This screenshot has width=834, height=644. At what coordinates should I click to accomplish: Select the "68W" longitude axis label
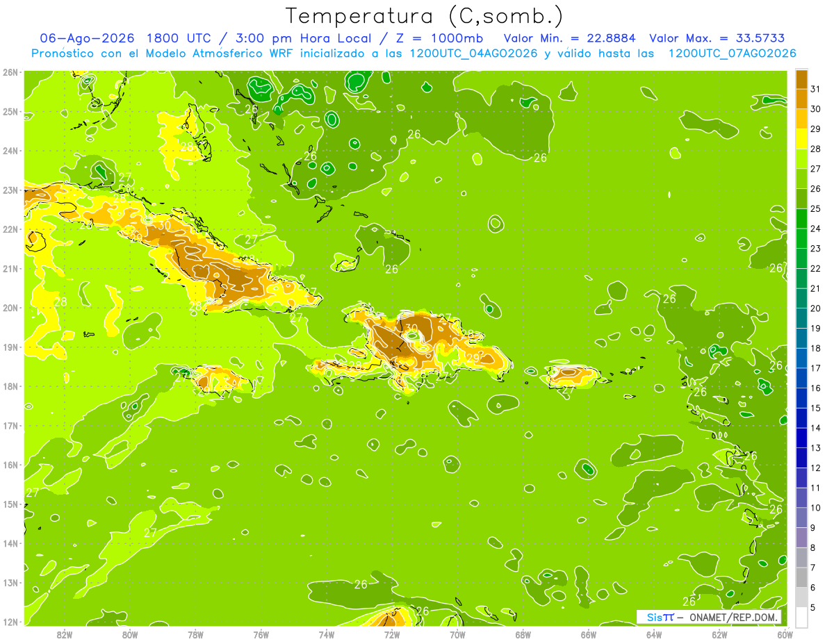coord(523,634)
